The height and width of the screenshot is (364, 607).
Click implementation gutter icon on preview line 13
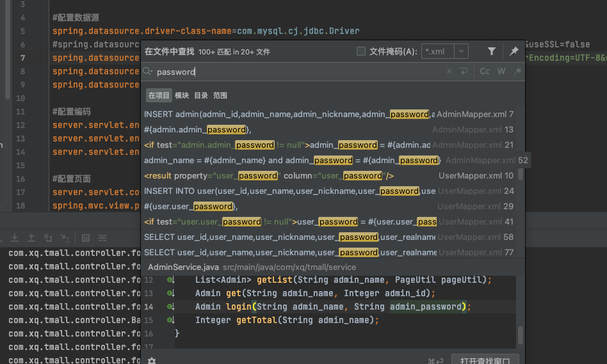coord(171,293)
